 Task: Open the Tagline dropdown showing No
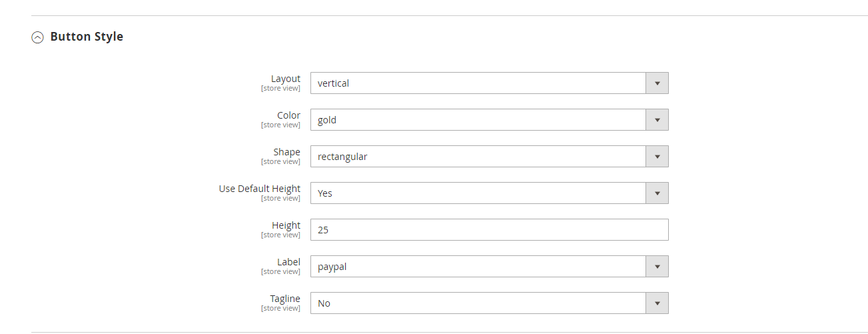(x=478, y=303)
